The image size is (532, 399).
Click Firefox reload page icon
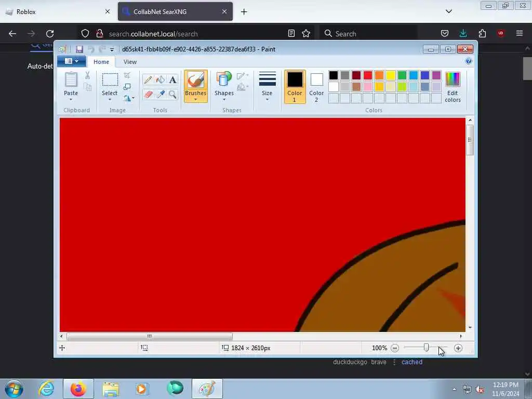pyautogui.click(x=50, y=34)
